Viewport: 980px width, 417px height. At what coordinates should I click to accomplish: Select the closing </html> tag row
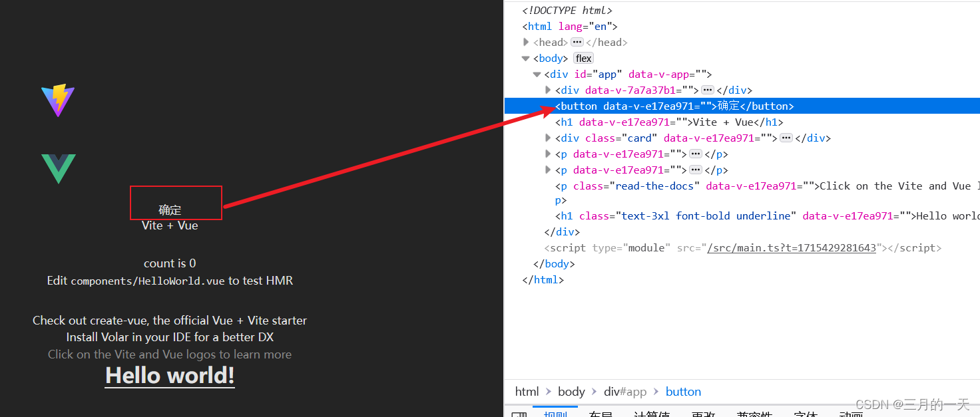coord(543,280)
